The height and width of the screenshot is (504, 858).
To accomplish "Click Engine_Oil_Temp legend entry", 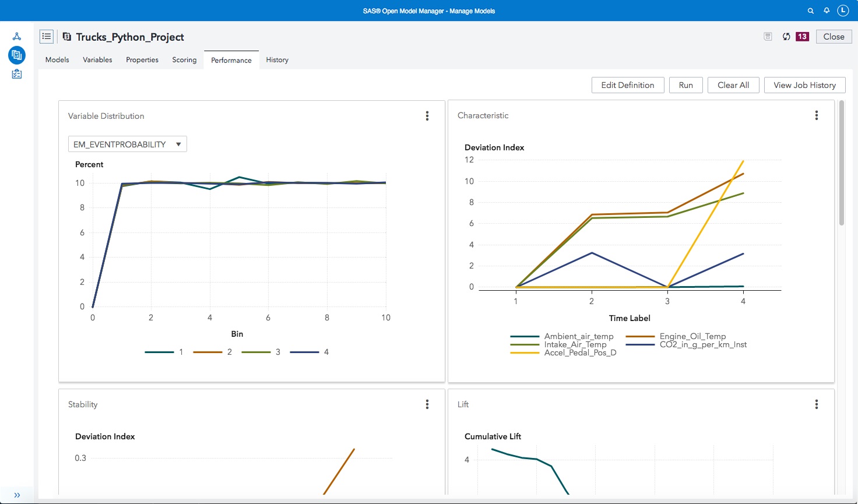I will point(676,336).
